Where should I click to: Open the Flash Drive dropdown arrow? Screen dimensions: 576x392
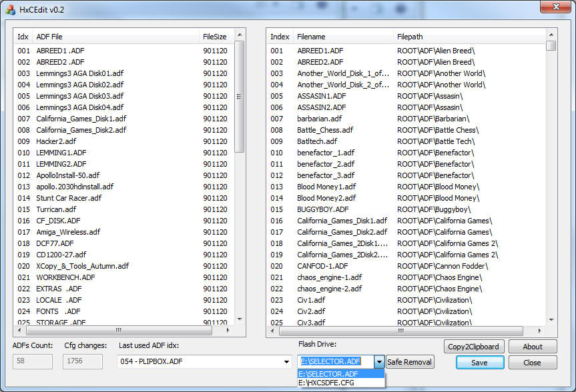[x=379, y=362]
